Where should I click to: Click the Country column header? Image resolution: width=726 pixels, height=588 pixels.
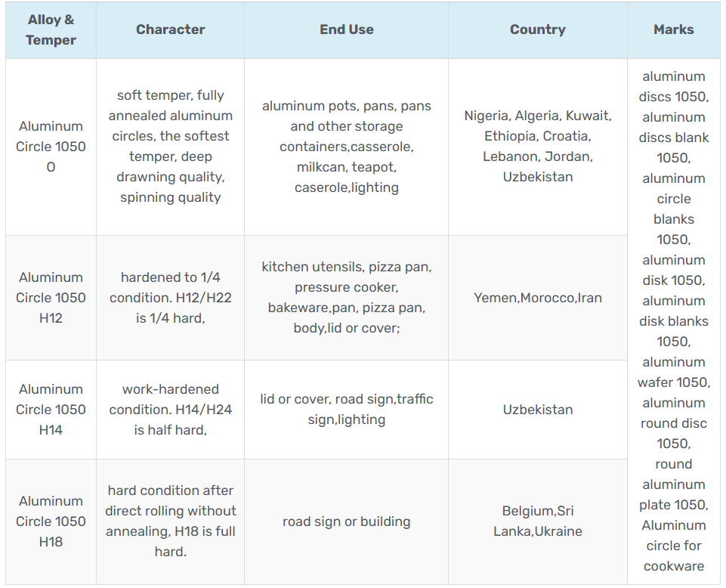pos(537,29)
